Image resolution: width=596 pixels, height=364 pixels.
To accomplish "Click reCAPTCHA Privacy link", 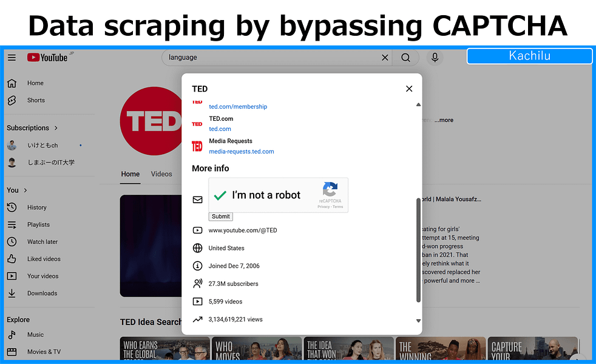I will [323, 207].
